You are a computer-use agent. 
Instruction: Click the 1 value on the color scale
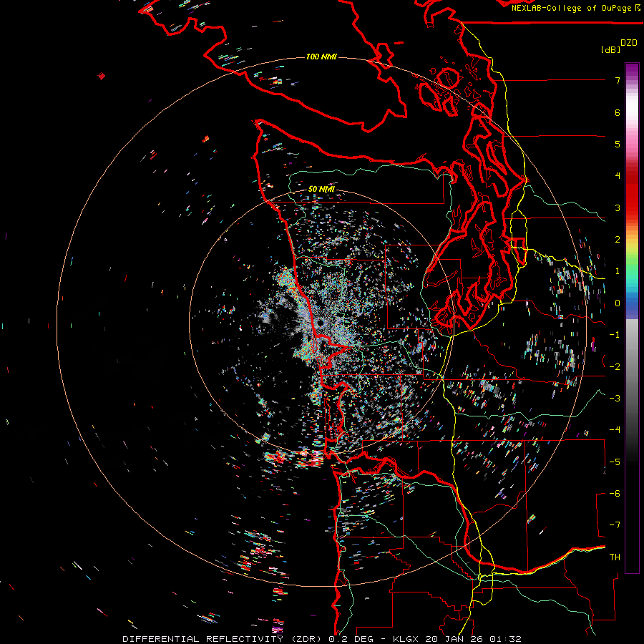(618, 271)
